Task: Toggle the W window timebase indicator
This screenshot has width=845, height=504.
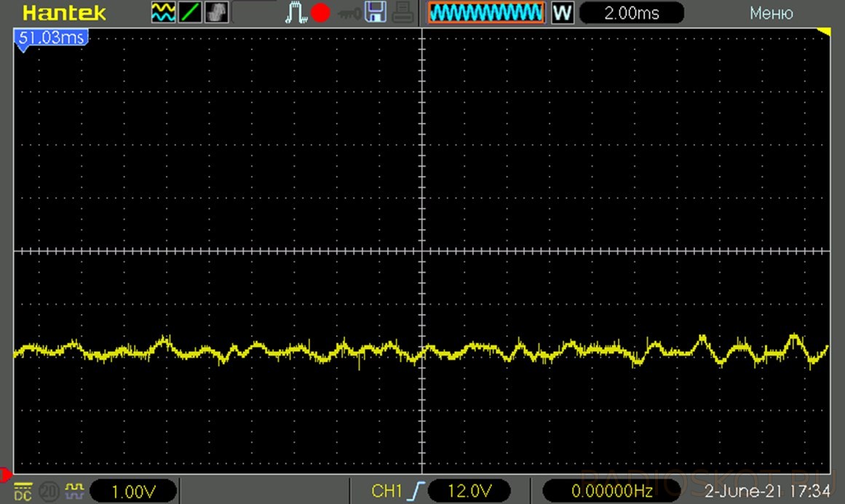Action: point(561,12)
